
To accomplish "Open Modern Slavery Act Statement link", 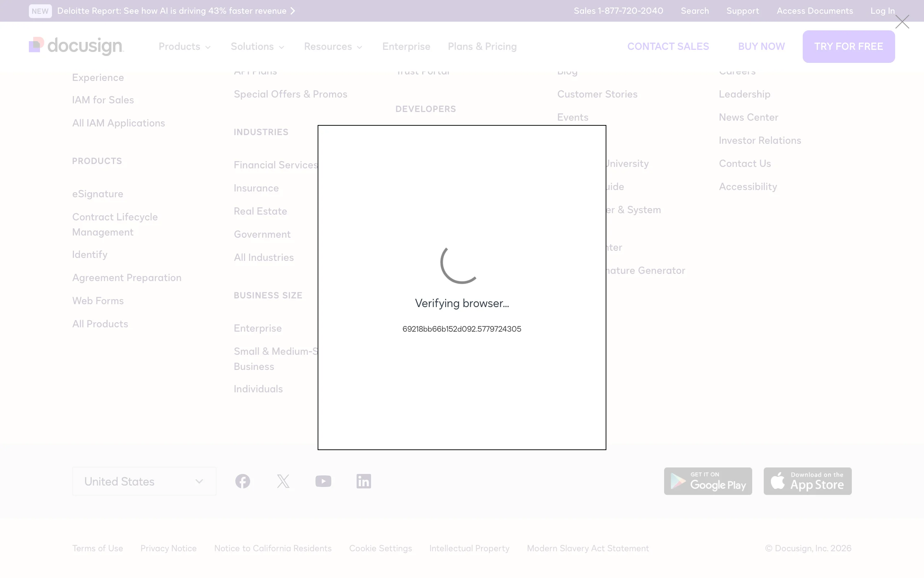I will [x=588, y=548].
